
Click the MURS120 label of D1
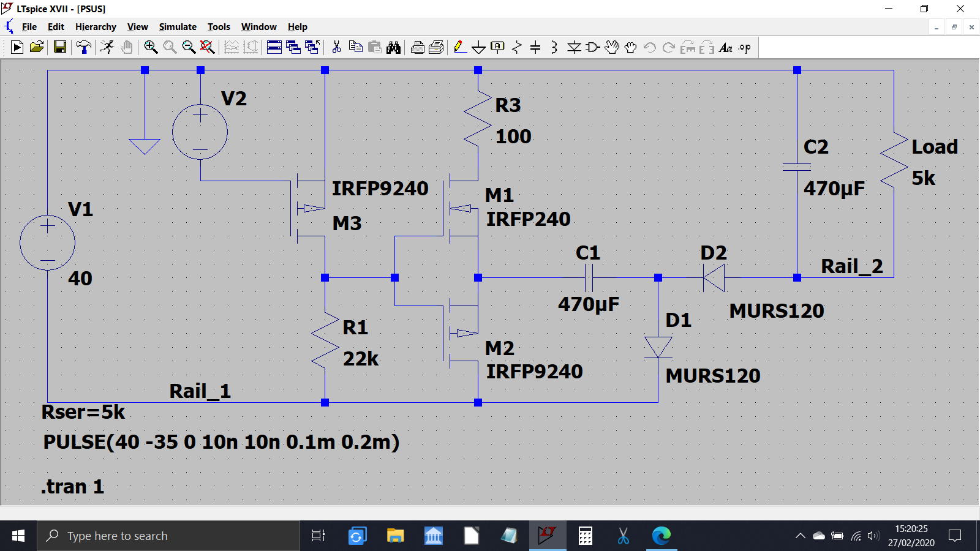coord(713,376)
